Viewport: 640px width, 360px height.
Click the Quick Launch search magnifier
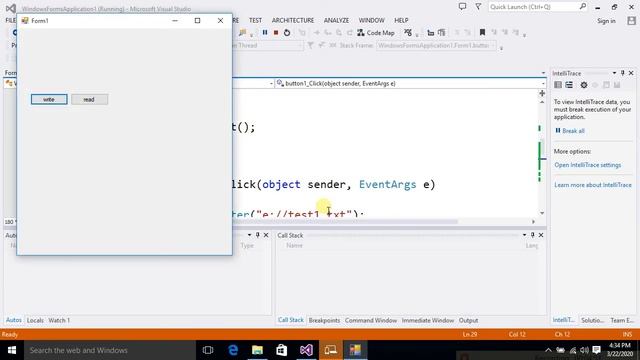582,7
